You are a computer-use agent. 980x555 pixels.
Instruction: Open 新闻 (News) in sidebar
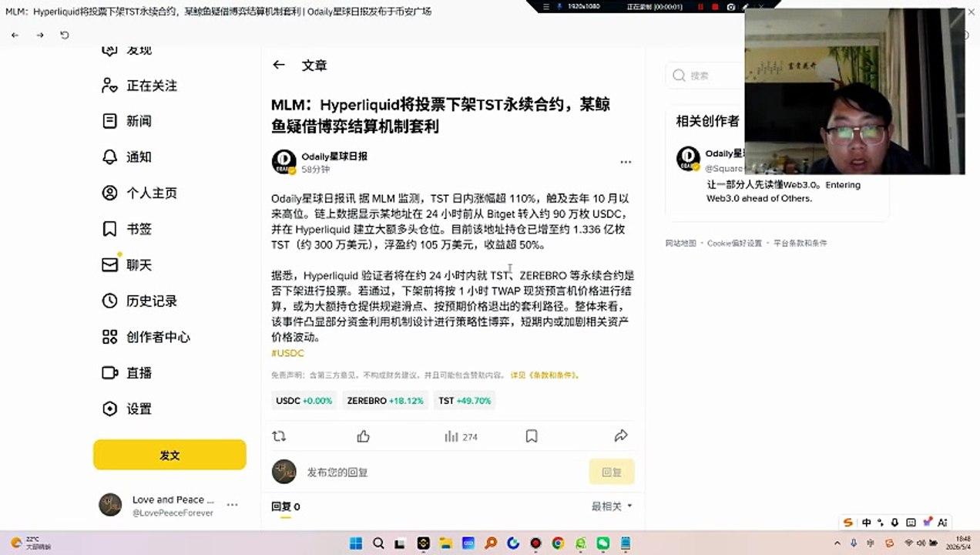[127, 121]
